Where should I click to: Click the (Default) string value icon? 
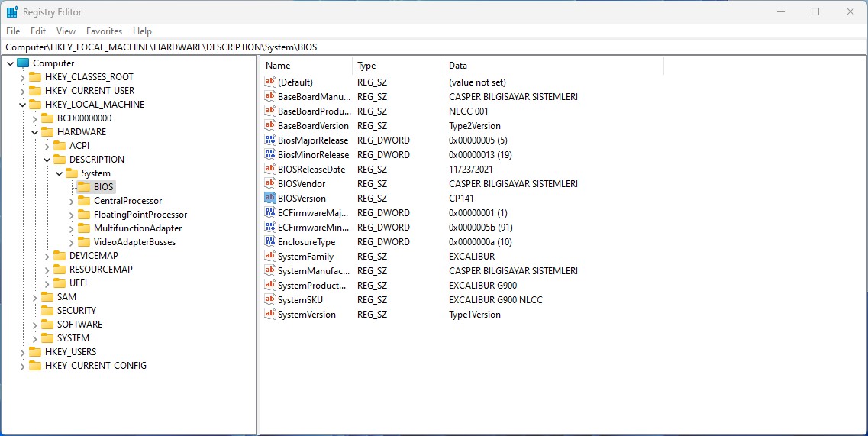(270, 82)
